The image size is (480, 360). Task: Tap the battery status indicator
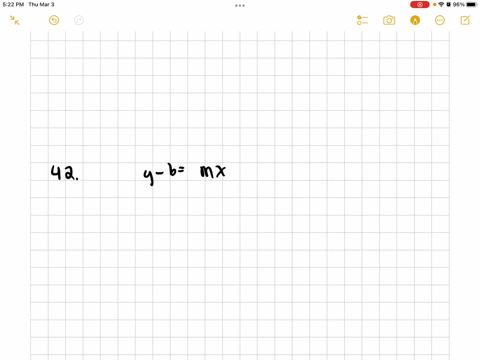coord(472,5)
